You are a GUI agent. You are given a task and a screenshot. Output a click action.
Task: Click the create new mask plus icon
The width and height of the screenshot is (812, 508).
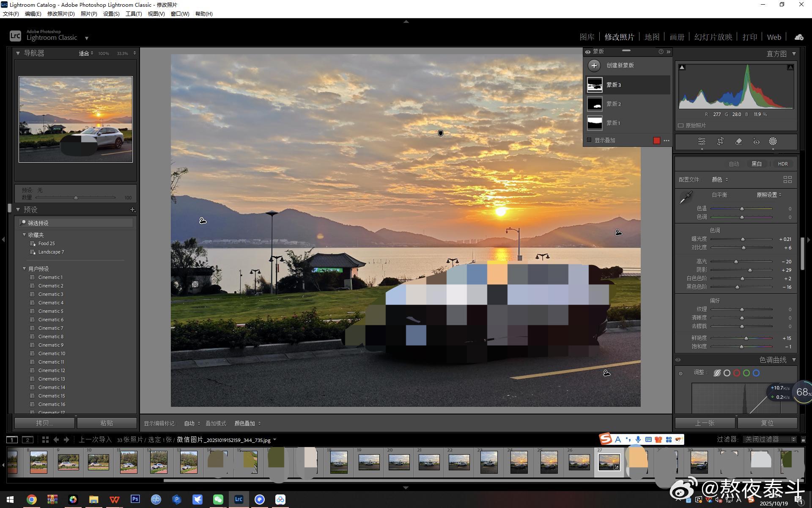pyautogui.click(x=594, y=65)
